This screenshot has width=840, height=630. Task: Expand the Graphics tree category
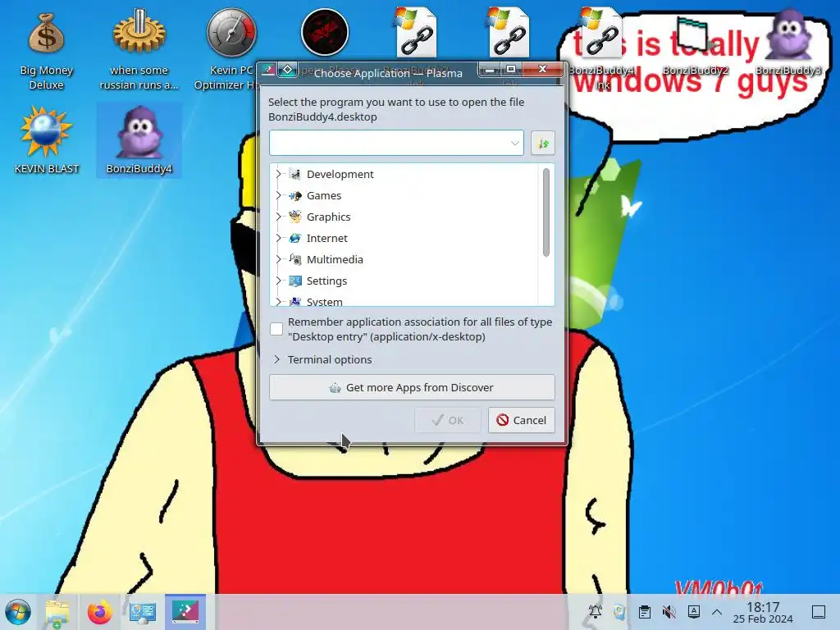coord(279,217)
